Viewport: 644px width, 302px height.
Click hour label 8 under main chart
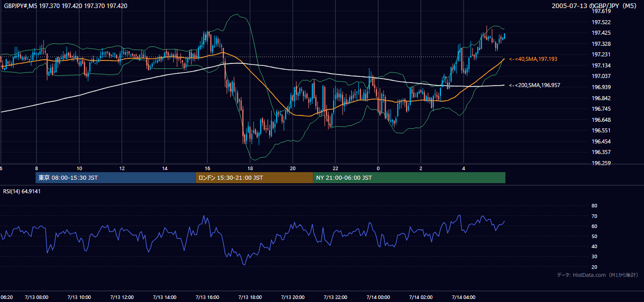tap(36, 169)
